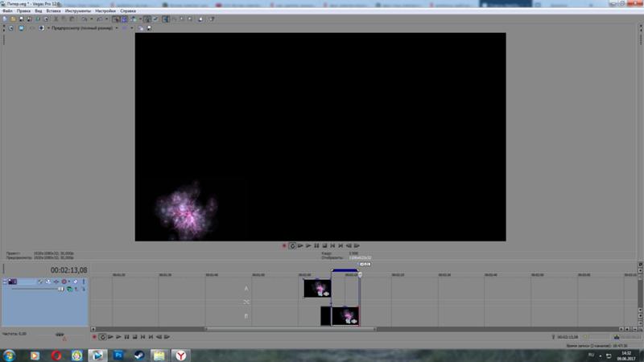Screen dimensions: 644x362
Task: Open Yandex browser from the taskbar
Action: point(182,354)
